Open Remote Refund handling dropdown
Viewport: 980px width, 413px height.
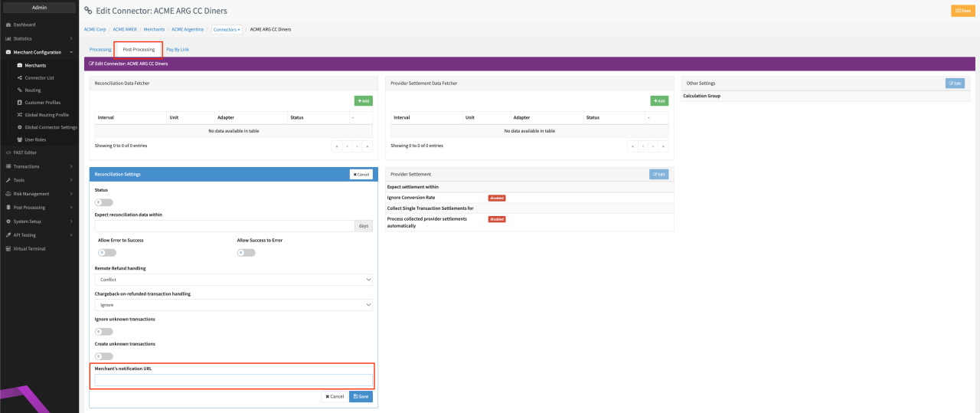[x=233, y=280]
